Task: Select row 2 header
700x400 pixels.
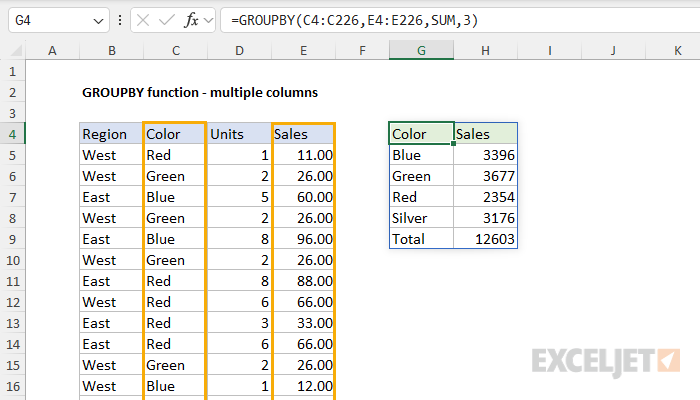Action: [12, 92]
